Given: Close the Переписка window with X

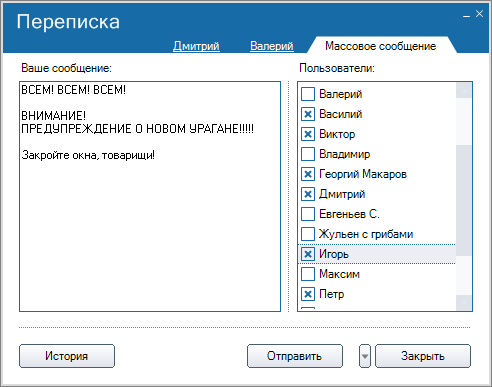Looking at the screenshot, I should pos(479,14).
